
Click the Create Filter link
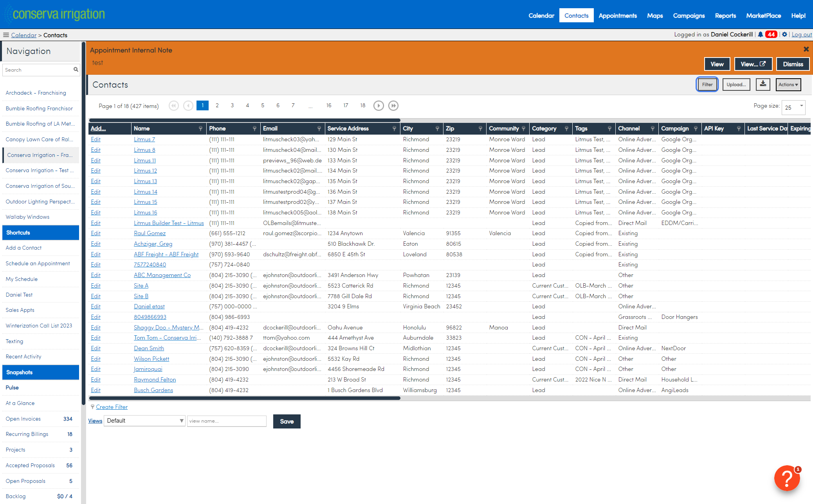click(112, 407)
